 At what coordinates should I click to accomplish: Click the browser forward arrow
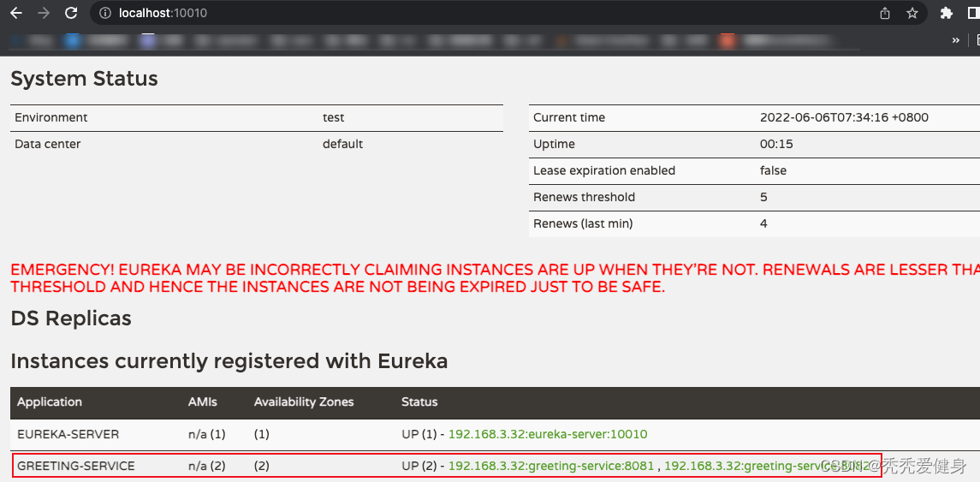(x=44, y=13)
